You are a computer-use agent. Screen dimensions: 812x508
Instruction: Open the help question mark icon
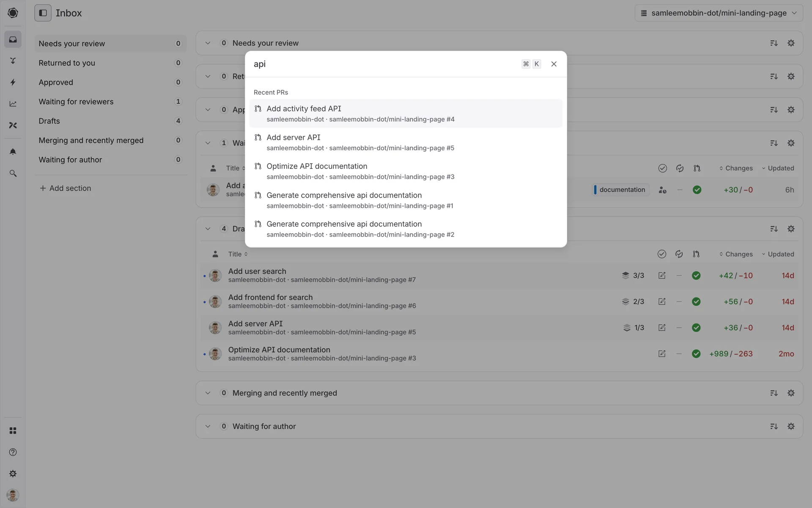(13, 452)
